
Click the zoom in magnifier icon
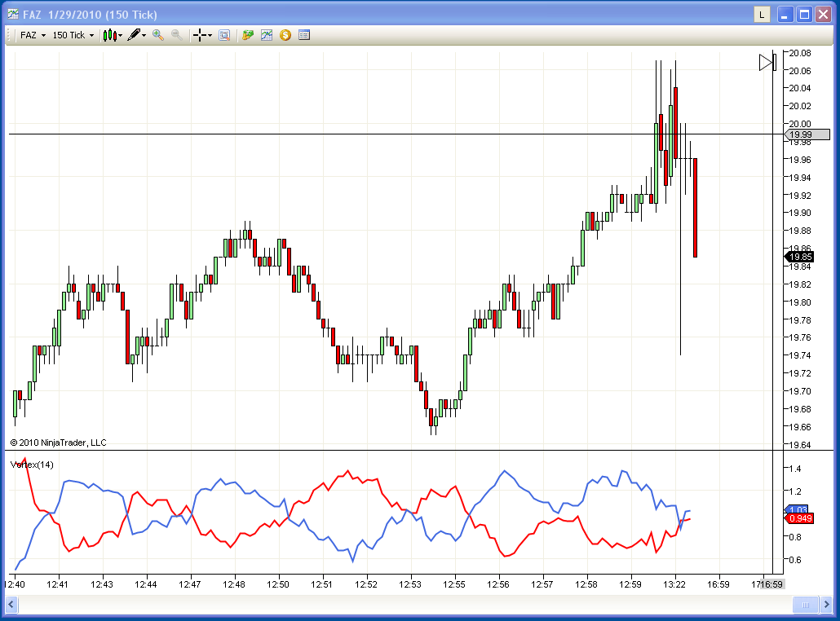point(158,35)
